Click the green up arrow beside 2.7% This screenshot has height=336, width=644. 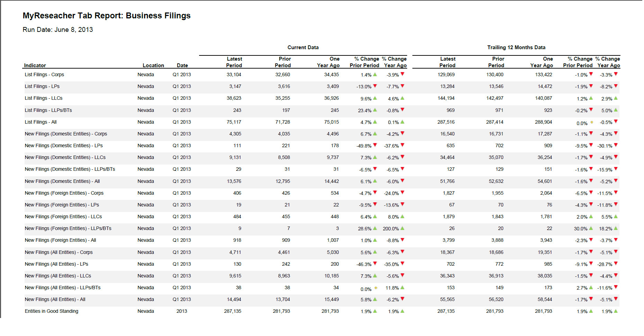(591, 288)
